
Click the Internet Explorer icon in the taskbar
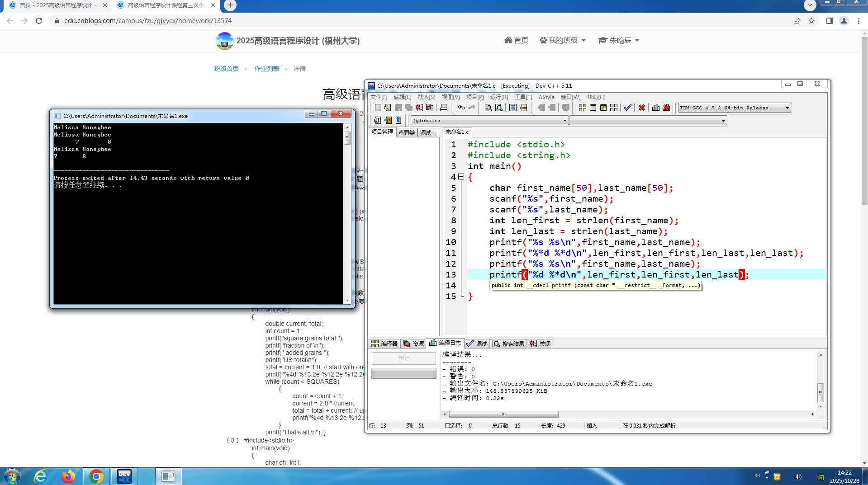[x=41, y=476]
